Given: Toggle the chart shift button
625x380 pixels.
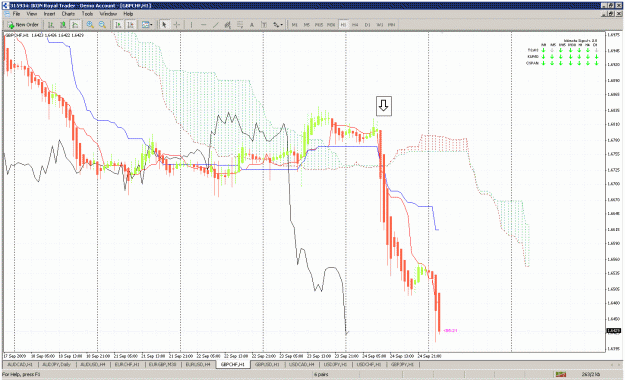Looking at the screenshot, I should click(130, 25).
